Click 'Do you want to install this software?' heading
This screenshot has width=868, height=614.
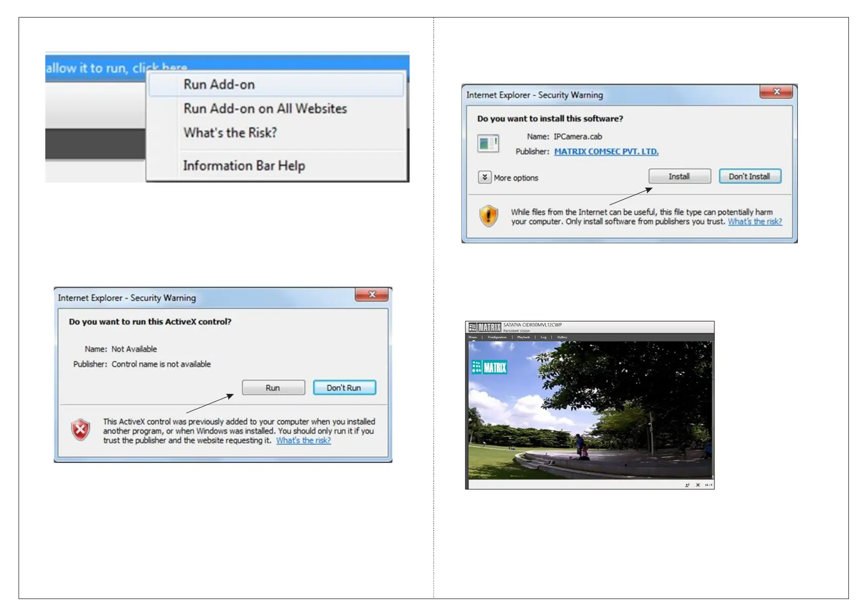pyautogui.click(x=550, y=119)
